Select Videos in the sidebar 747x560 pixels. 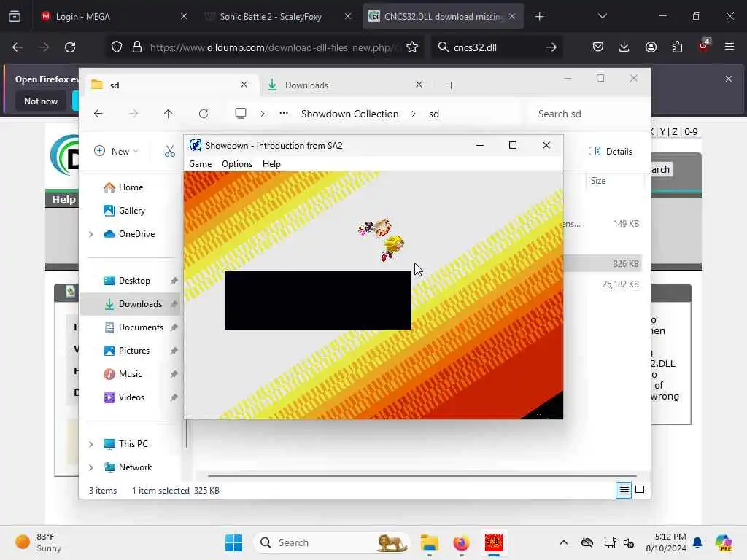click(x=131, y=397)
